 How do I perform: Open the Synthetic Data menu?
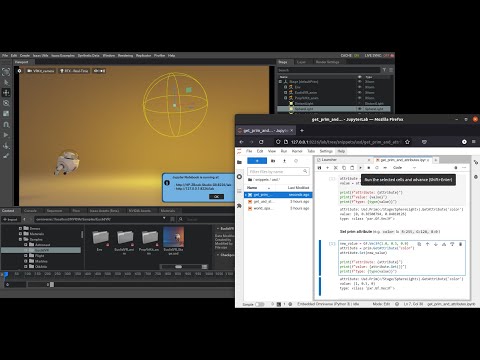(x=89, y=55)
